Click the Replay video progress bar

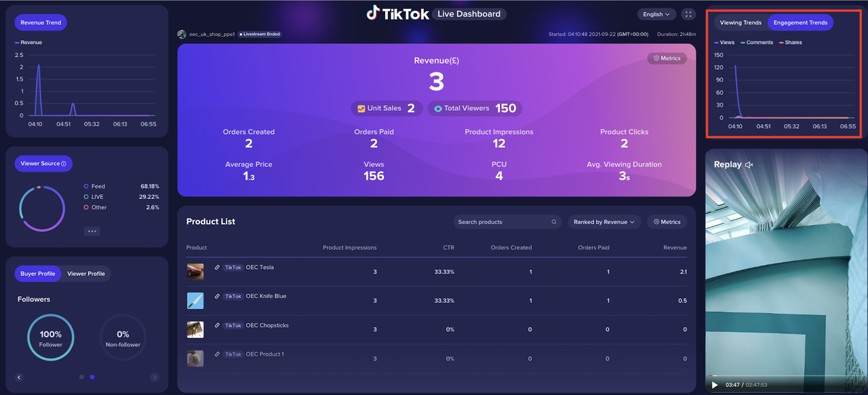(780, 375)
